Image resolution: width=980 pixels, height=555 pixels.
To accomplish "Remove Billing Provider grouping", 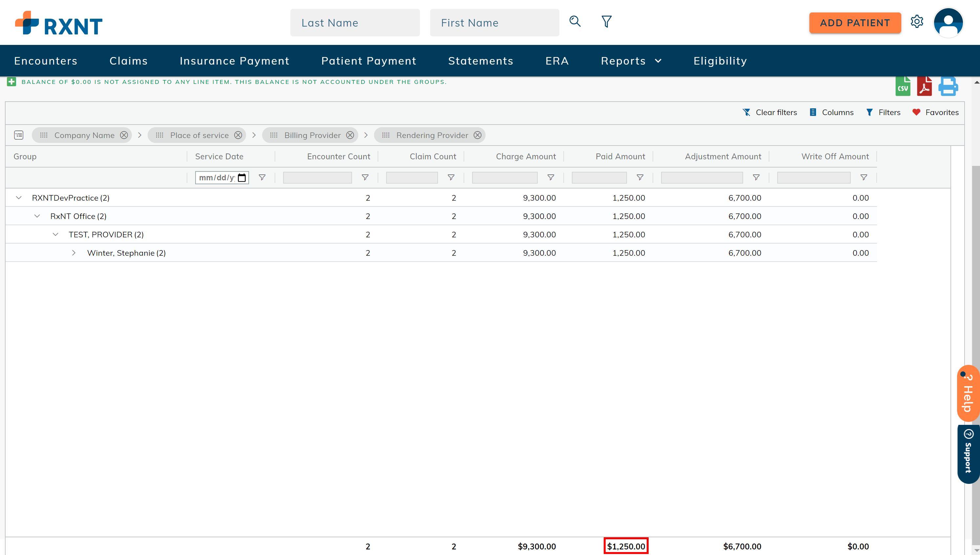I will pos(350,135).
